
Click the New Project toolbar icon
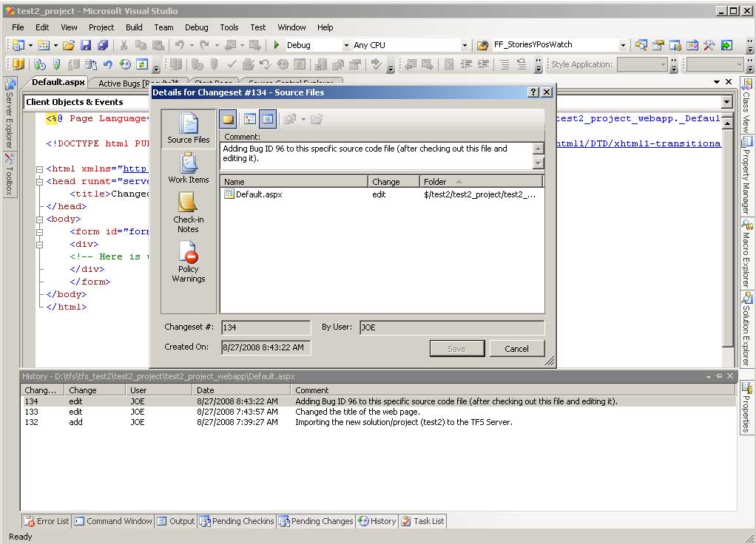point(18,45)
